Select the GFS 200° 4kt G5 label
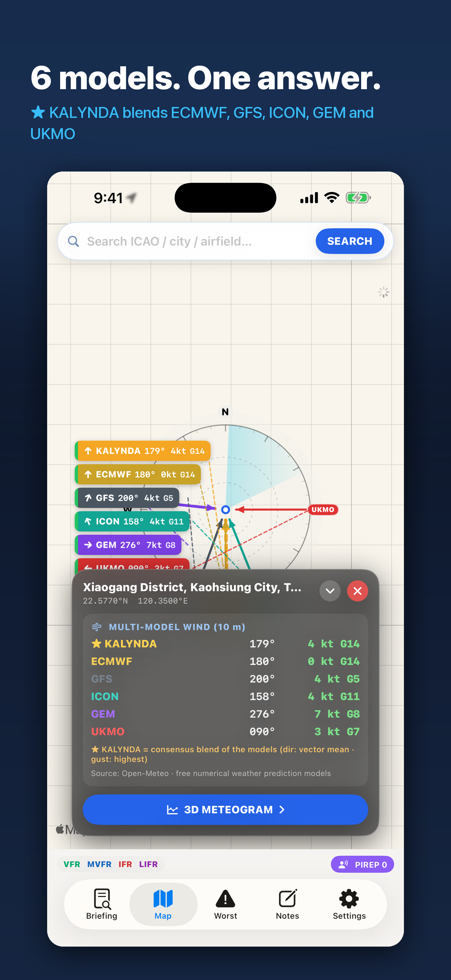The width and height of the screenshot is (451, 980). (127, 498)
